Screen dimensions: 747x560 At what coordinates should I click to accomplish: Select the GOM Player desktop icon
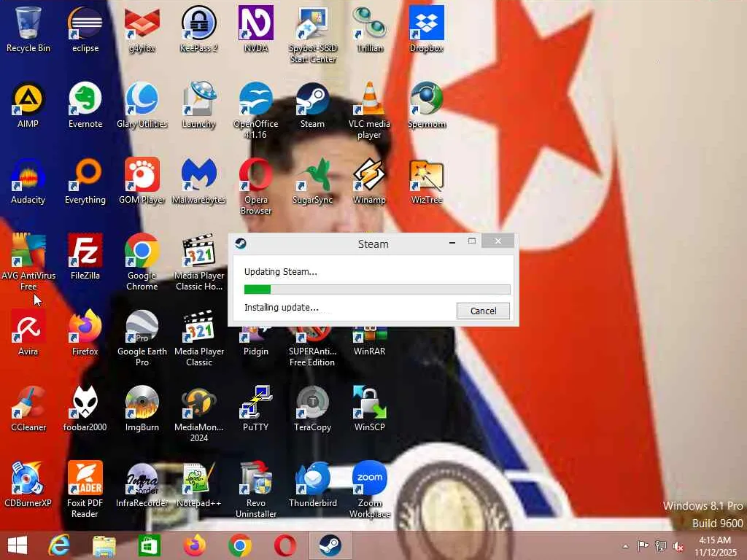click(142, 182)
